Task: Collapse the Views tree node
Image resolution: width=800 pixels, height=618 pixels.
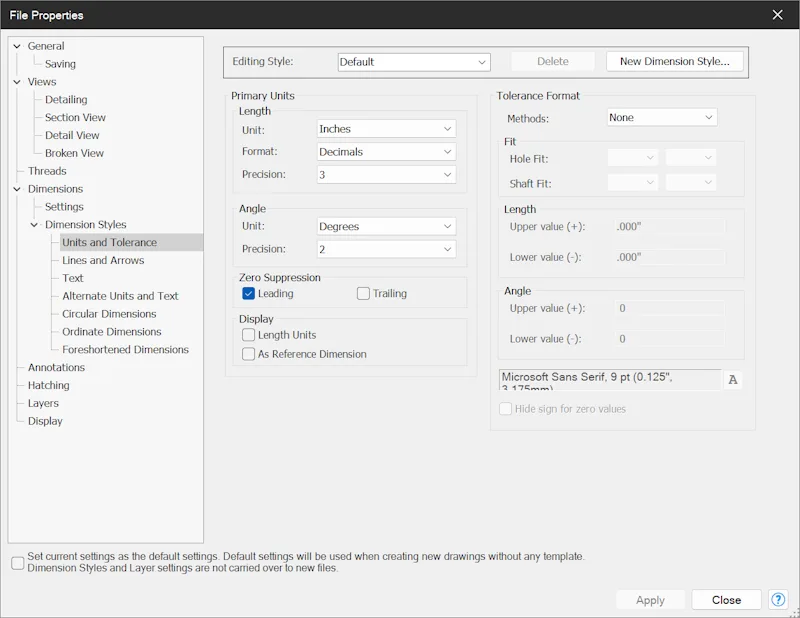Action: click(17, 82)
